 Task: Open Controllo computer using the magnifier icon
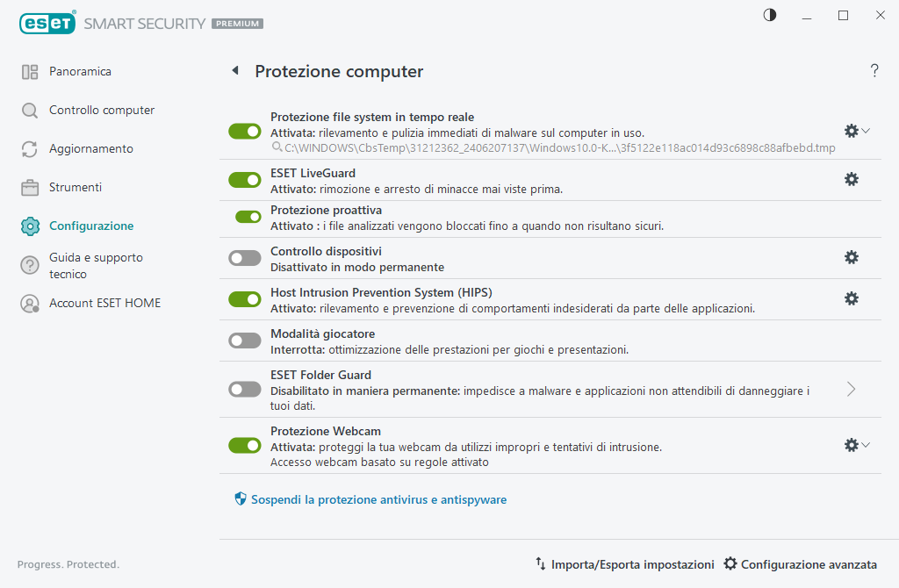(x=30, y=110)
